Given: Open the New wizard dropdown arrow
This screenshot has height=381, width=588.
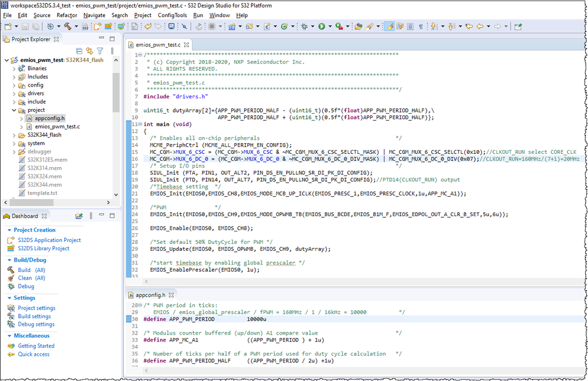Looking at the screenshot, I should 16,26.
